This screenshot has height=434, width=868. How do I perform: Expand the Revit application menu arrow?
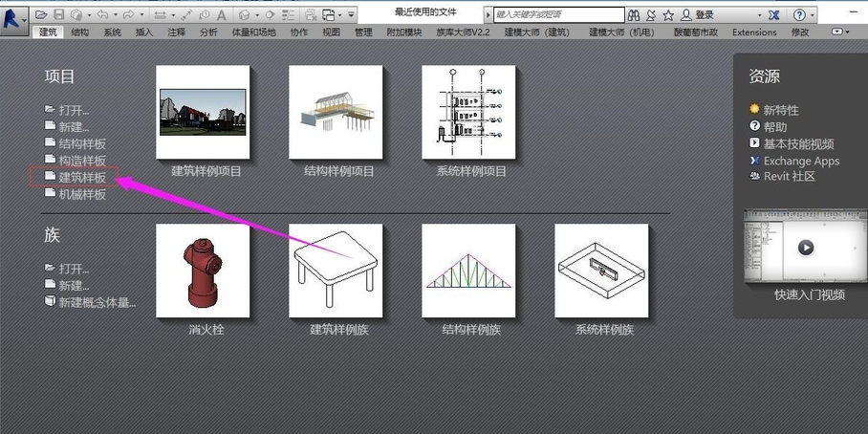coord(24,21)
